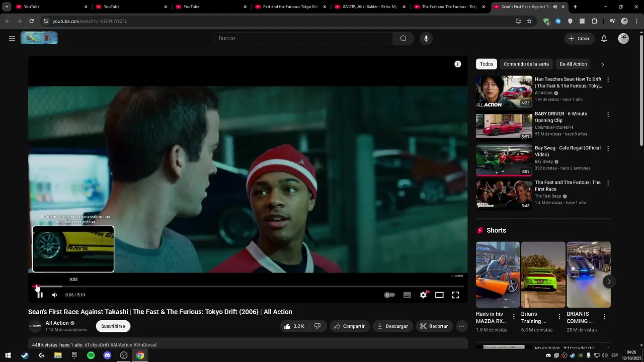This screenshot has height=362, width=644.
Task: Click the address bar URL
Action: point(90,21)
